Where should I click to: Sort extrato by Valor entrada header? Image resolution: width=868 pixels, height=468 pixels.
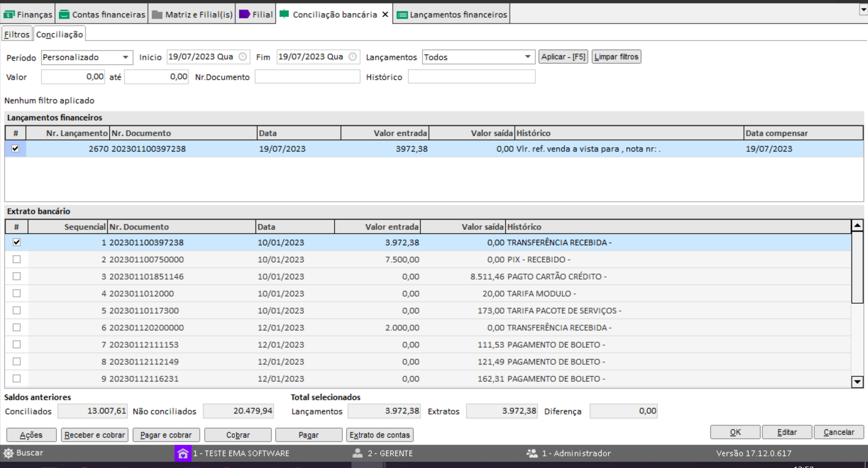point(377,227)
